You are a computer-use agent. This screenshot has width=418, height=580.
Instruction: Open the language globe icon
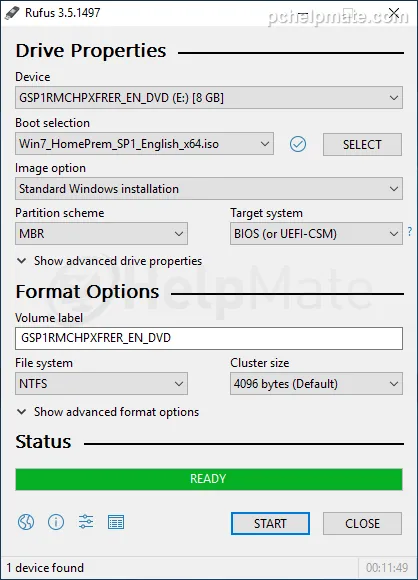(x=26, y=522)
